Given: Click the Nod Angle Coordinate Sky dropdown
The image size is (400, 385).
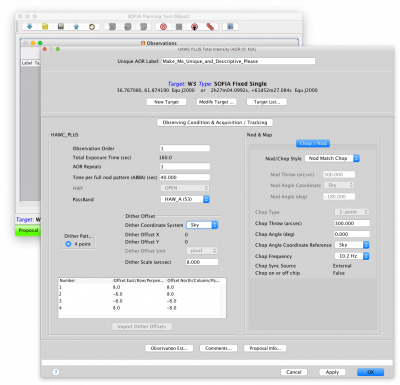Looking at the screenshot, I should pyautogui.click(x=339, y=185).
